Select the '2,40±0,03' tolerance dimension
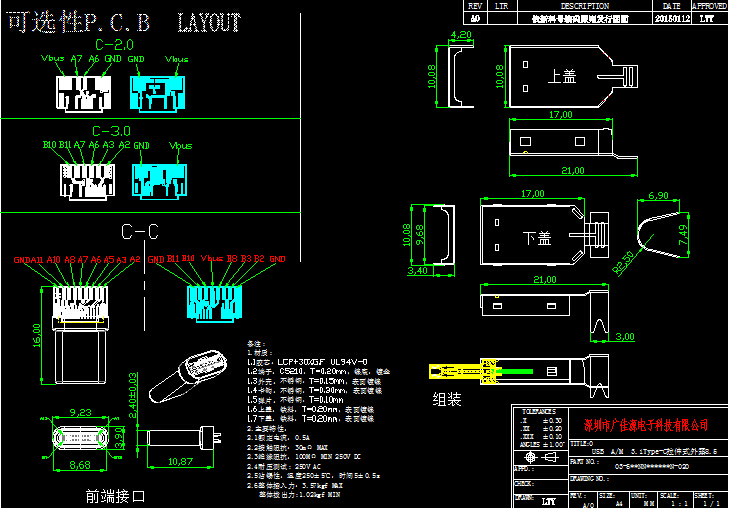 click(x=133, y=395)
